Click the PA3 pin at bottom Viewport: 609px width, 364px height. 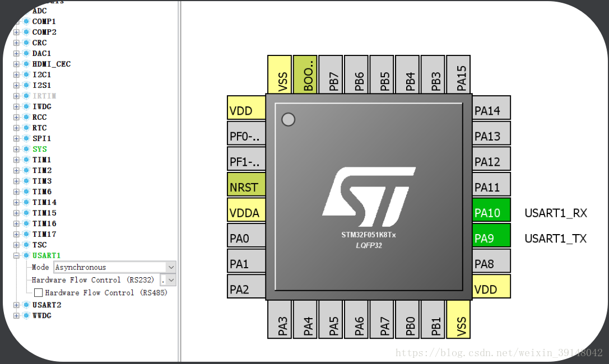tap(280, 319)
